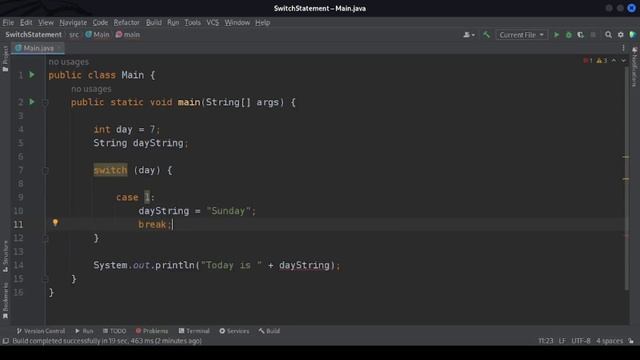Run with coverage shield icon
Image resolution: width=640 pixels, height=360 pixels.
580,35
